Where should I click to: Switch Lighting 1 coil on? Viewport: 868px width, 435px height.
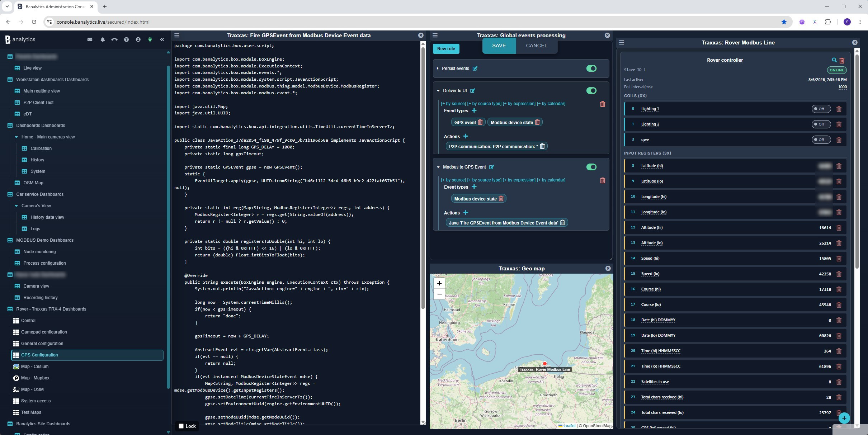coord(821,109)
